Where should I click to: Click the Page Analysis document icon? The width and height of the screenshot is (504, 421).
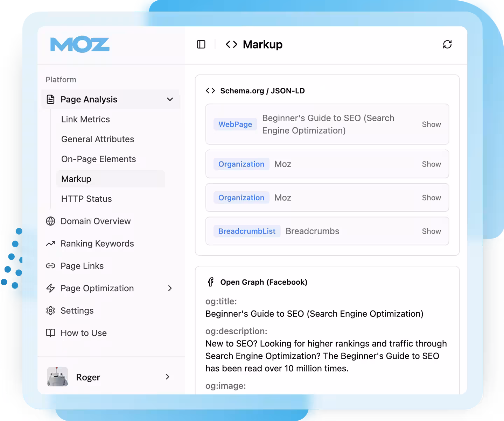51,99
